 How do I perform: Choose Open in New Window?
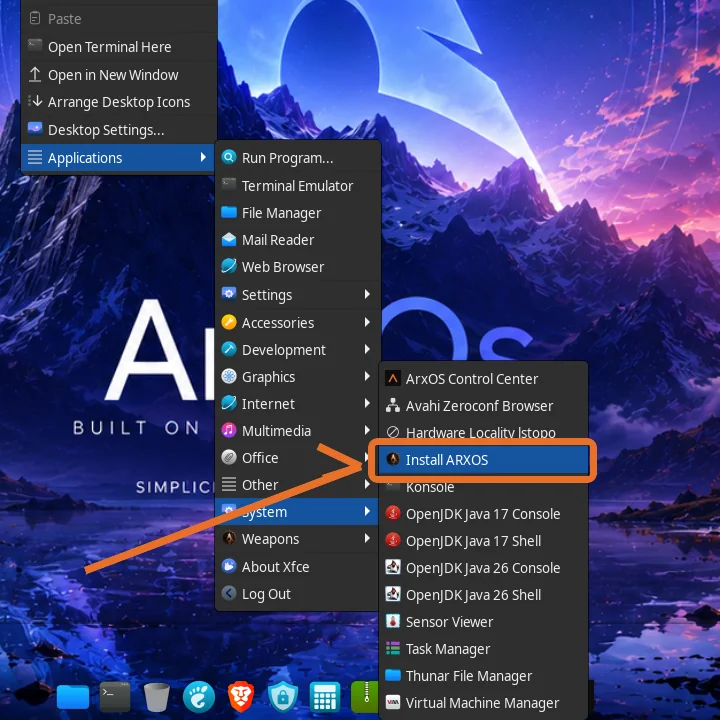pos(119,75)
